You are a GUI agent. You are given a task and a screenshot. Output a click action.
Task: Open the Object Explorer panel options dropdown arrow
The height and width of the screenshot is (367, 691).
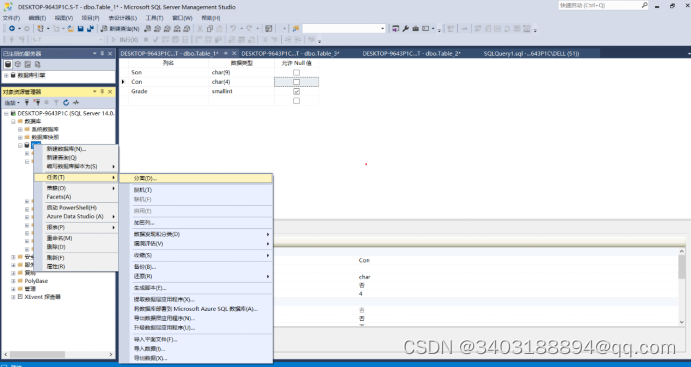point(94,92)
